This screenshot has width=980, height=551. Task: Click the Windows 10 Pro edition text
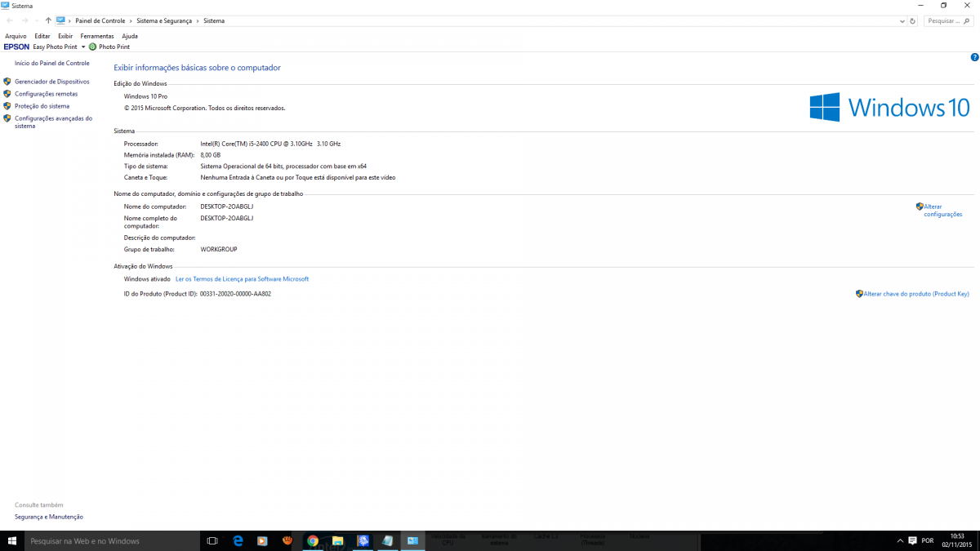point(145,96)
